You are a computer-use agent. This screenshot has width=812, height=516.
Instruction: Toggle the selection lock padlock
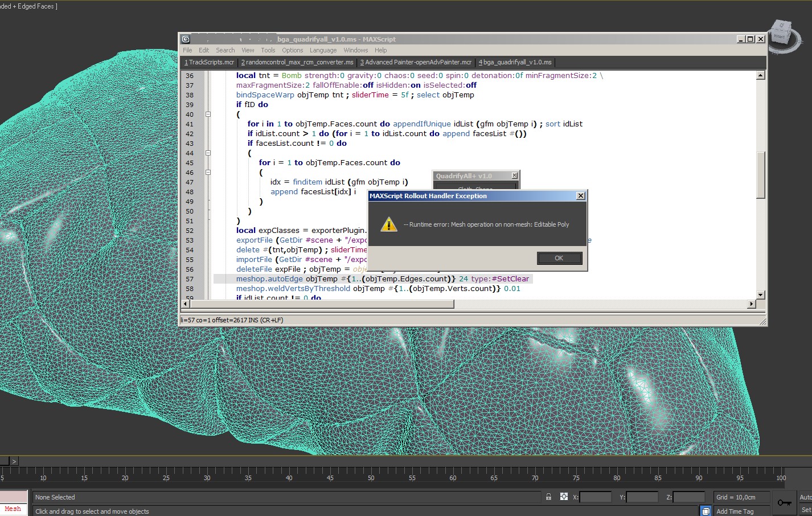[x=548, y=497]
